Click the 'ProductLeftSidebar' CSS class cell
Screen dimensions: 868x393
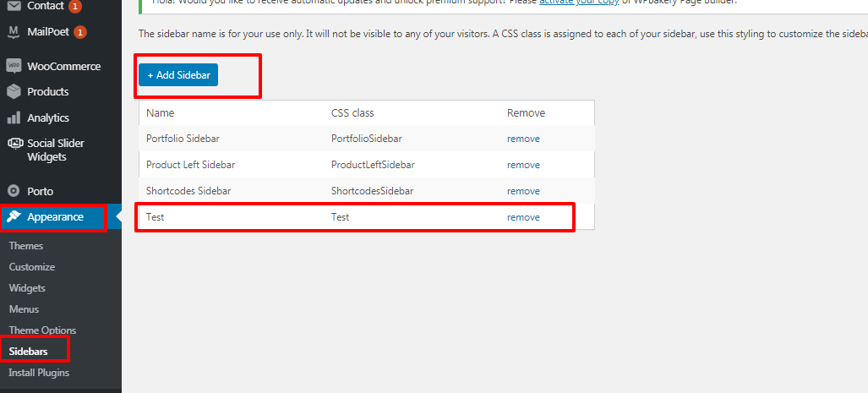(373, 165)
